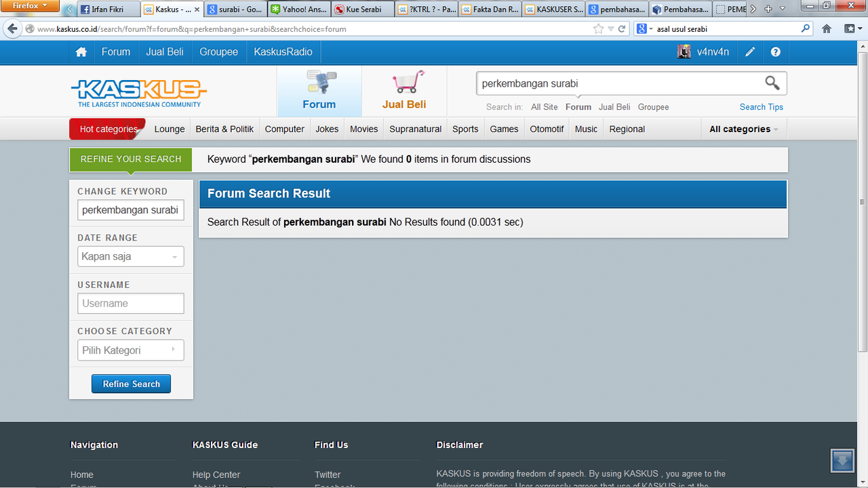
Task: Open KaskusRadio in navigation bar
Action: 283,52
